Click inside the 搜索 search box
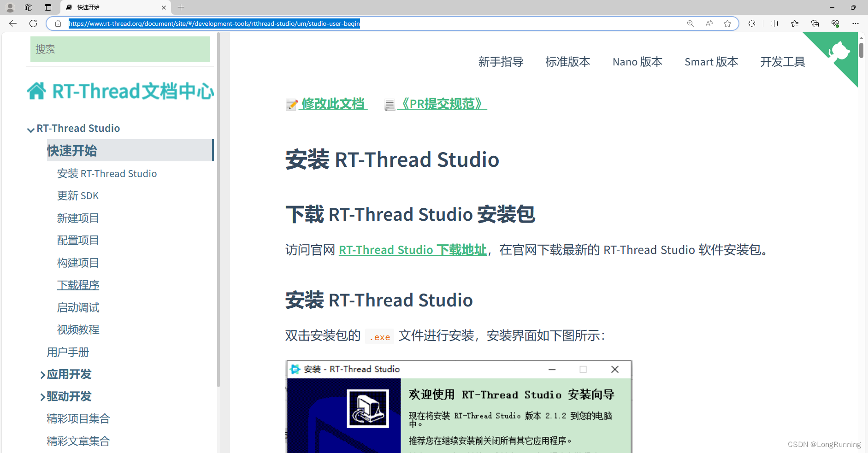The image size is (868, 453). 119,49
